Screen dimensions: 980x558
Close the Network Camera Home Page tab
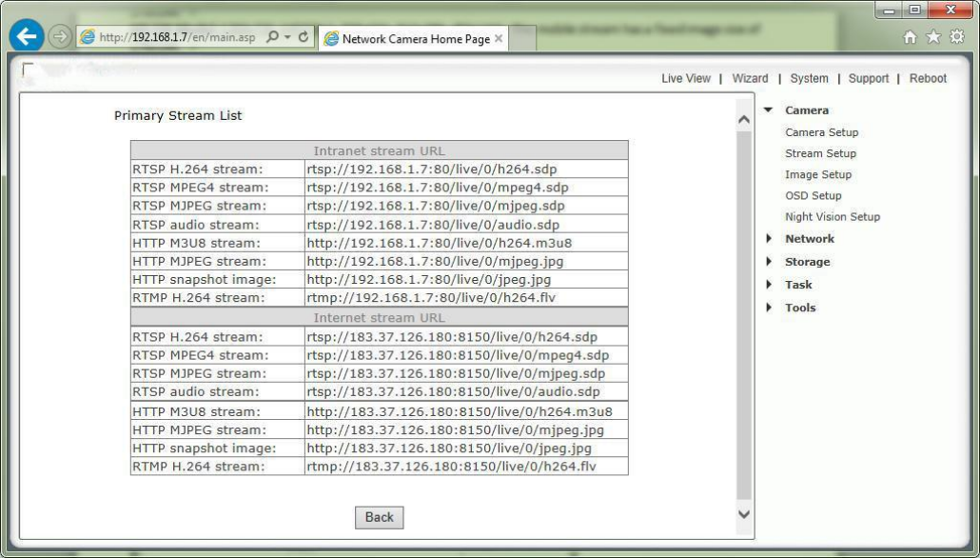coord(499,38)
